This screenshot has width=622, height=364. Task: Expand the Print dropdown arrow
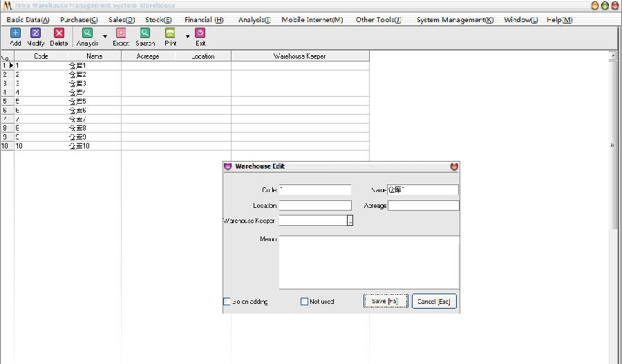(187, 36)
